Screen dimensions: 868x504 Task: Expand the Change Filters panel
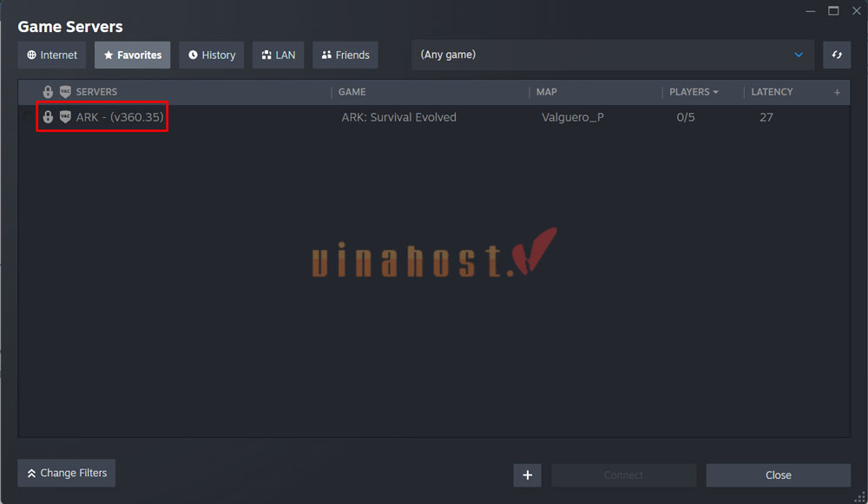pos(67,473)
